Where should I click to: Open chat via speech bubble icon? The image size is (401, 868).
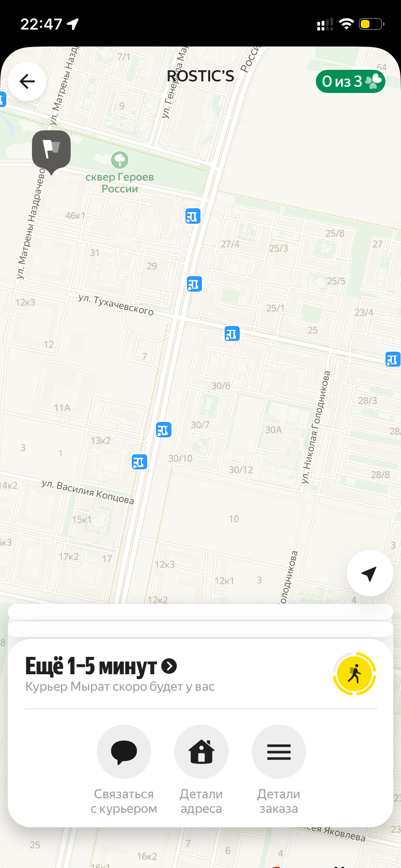click(124, 752)
